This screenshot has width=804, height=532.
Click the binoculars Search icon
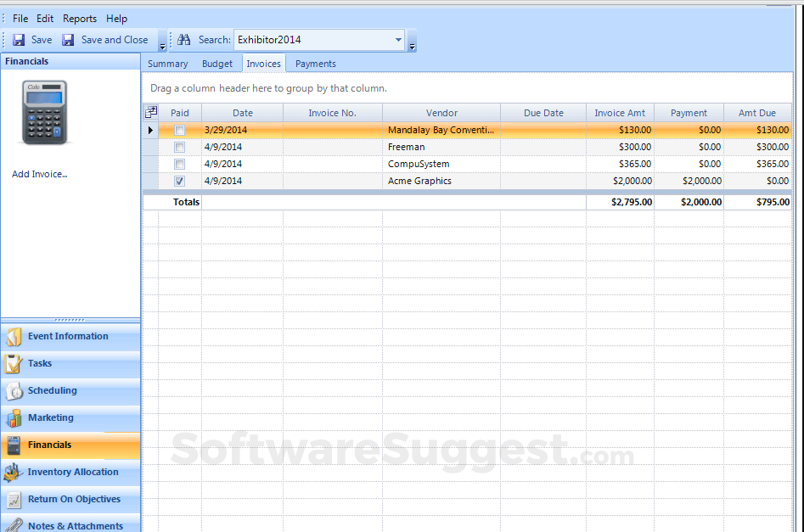pyautogui.click(x=183, y=39)
